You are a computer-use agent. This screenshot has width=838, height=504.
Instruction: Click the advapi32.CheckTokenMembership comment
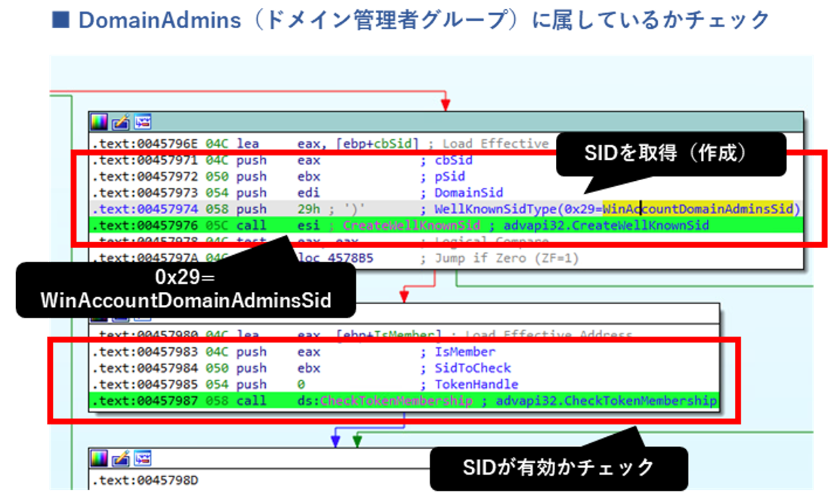pyautogui.click(x=605, y=400)
